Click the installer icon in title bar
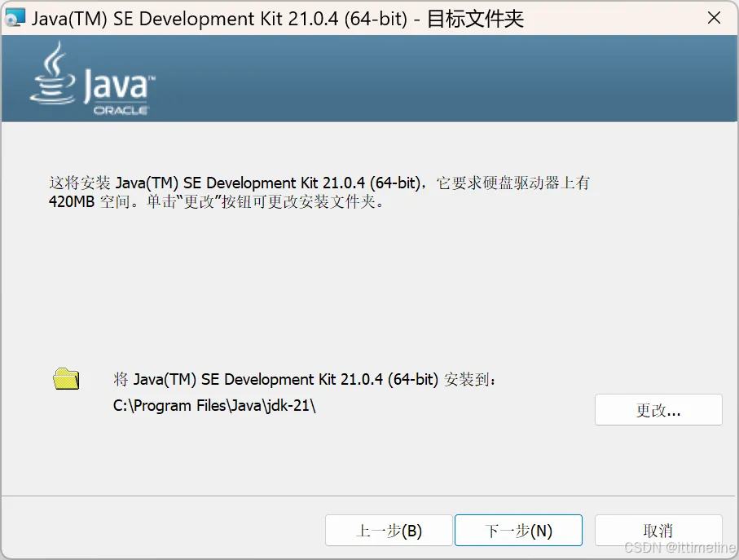 click(x=14, y=18)
